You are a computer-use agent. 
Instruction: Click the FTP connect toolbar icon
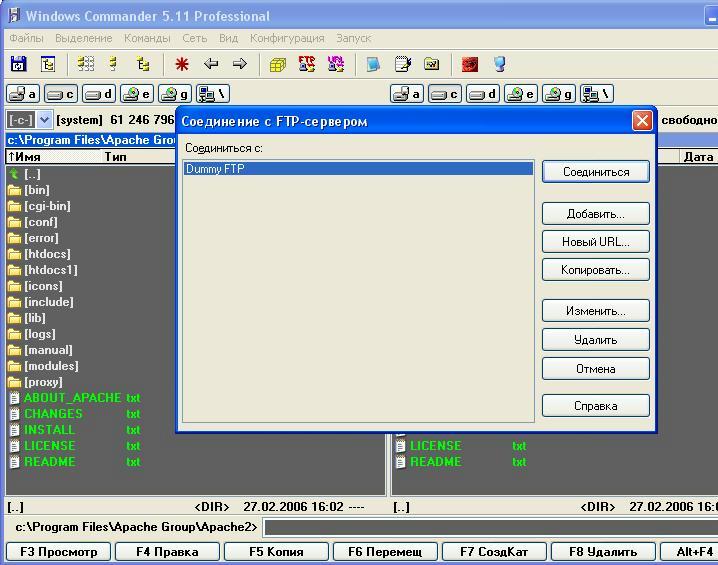307,64
